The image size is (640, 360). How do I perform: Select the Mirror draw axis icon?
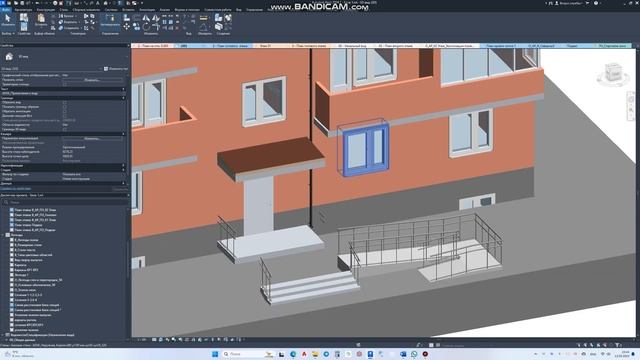click(156, 18)
